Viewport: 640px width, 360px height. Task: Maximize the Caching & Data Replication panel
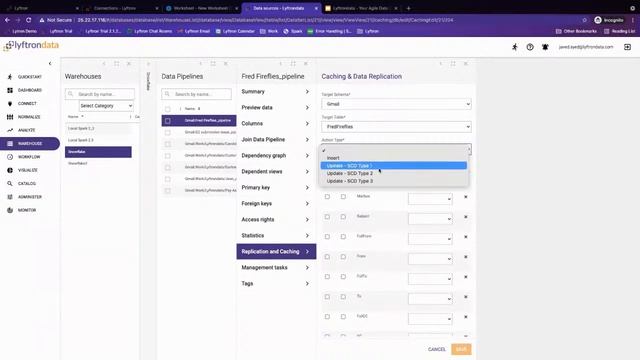(x=453, y=63)
